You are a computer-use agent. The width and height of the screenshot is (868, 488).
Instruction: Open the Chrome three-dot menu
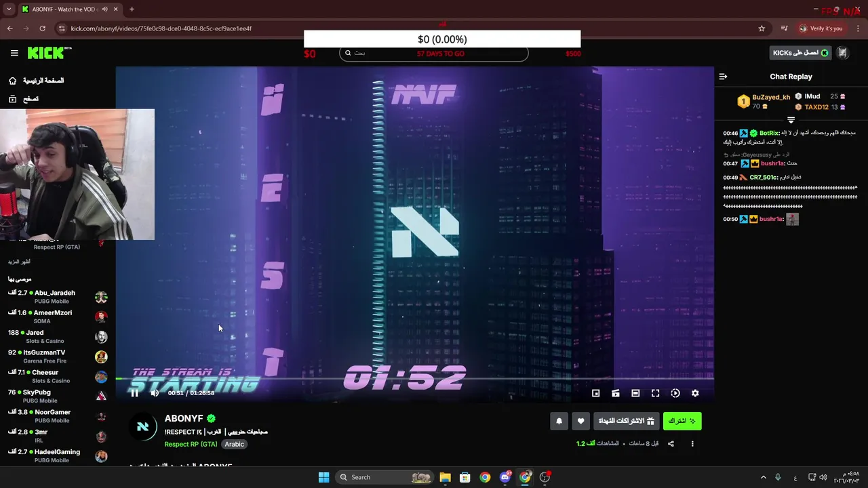[x=858, y=28]
